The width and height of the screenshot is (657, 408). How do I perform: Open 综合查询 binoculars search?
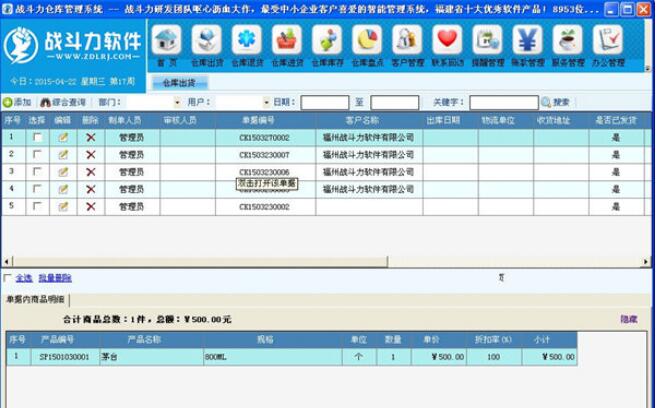(63, 102)
